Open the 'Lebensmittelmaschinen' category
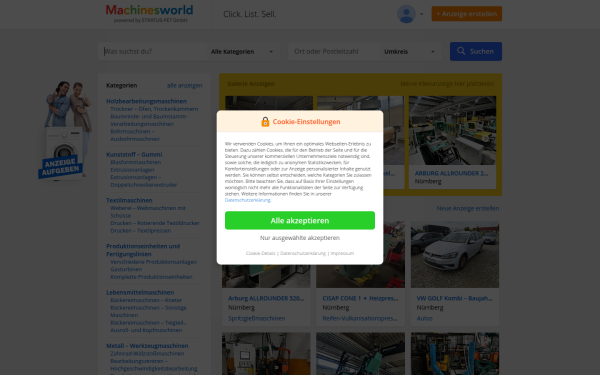This screenshot has width=600, height=375. tap(140, 292)
